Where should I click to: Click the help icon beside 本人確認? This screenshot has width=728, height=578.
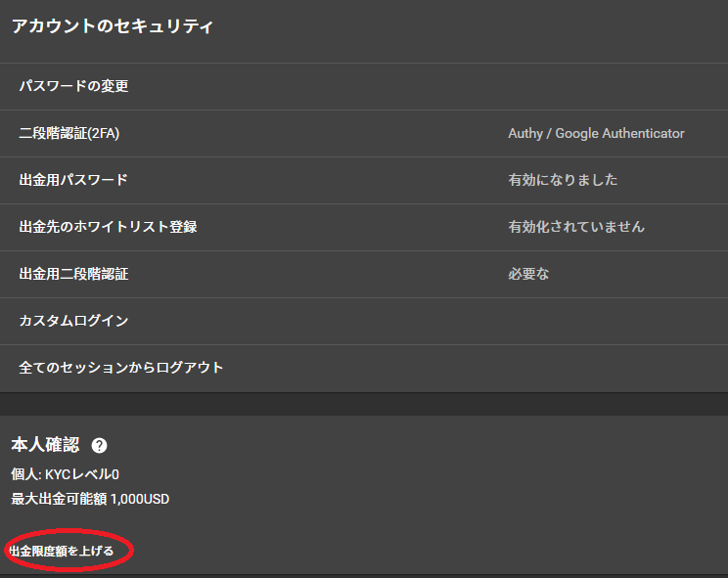(x=99, y=446)
